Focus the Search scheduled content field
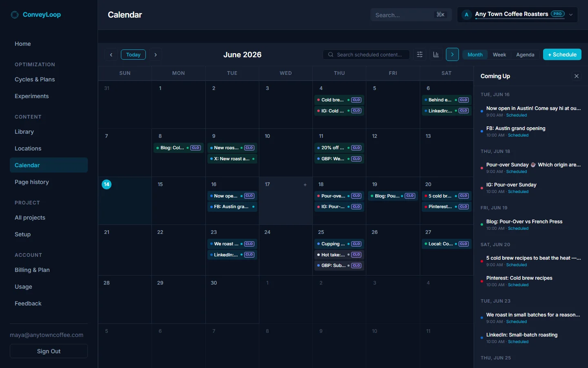588x368 pixels. (366, 55)
